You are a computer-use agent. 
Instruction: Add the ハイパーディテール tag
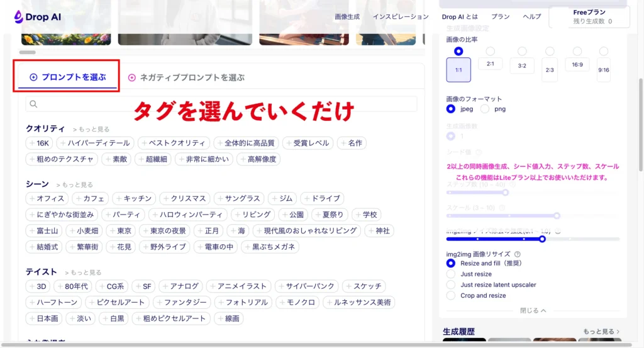click(x=95, y=143)
